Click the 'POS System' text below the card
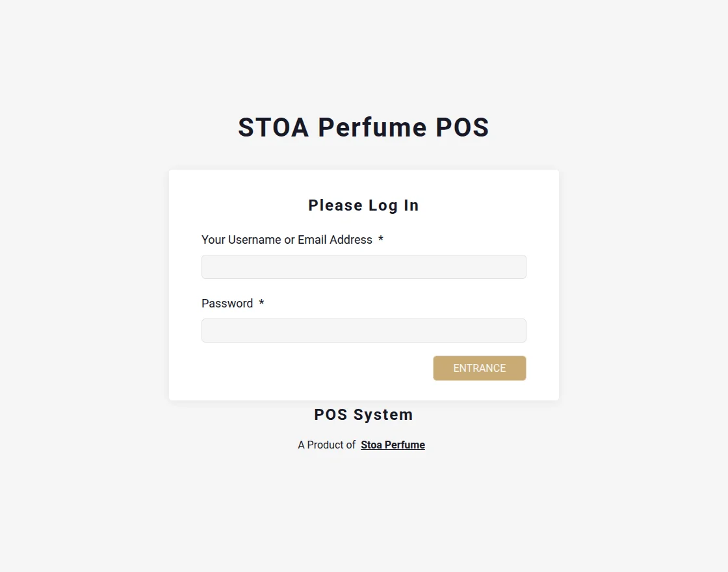728x572 pixels. 363,414
